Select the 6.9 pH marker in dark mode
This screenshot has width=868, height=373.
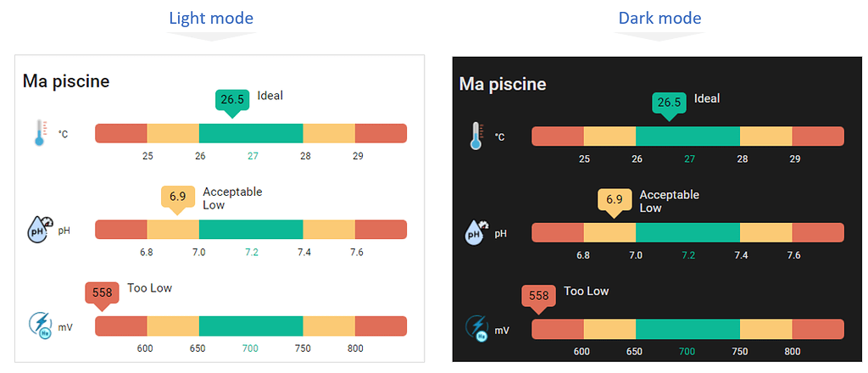pos(615,202)
